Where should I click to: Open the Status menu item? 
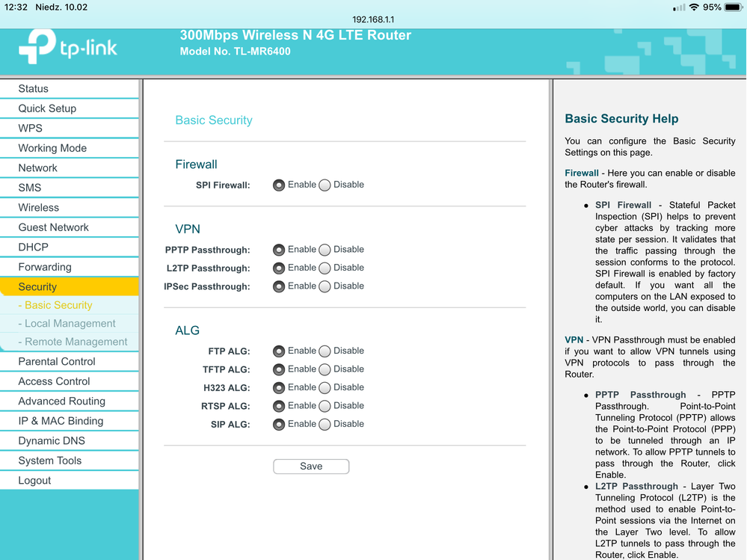[x=34, y=88]
